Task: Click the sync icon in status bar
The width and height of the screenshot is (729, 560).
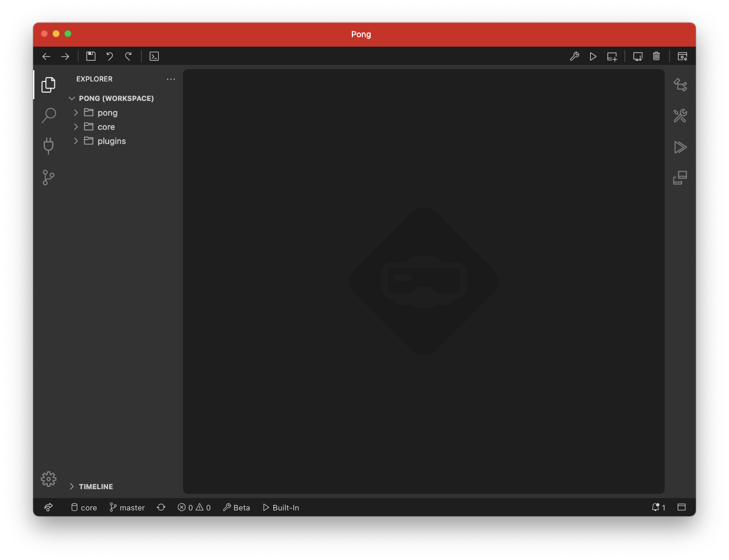Action: coord(161,507)
